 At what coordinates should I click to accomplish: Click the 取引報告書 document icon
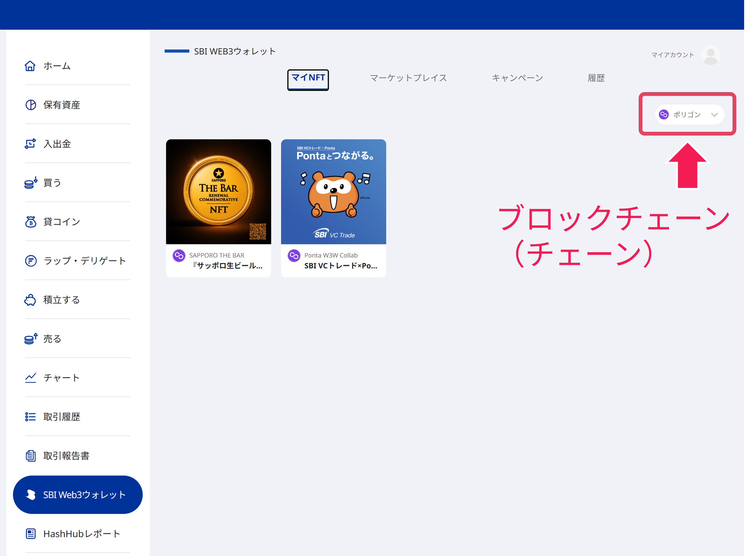tap(30, 456)
